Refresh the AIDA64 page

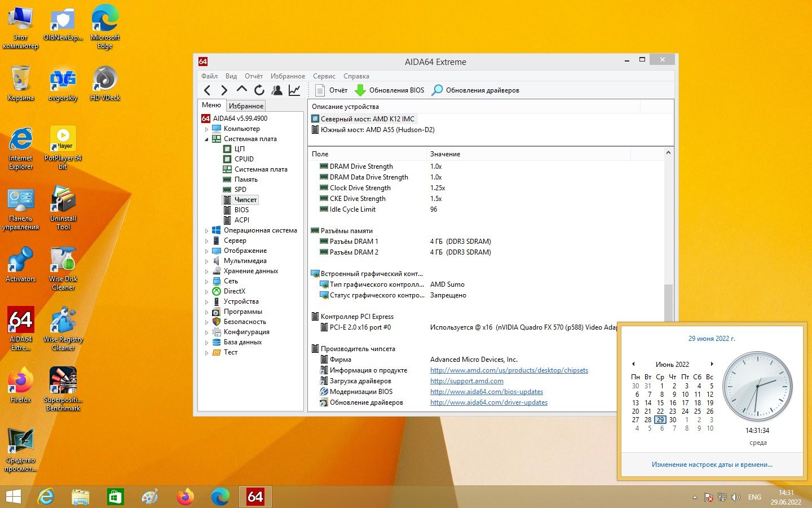(259, 90)
